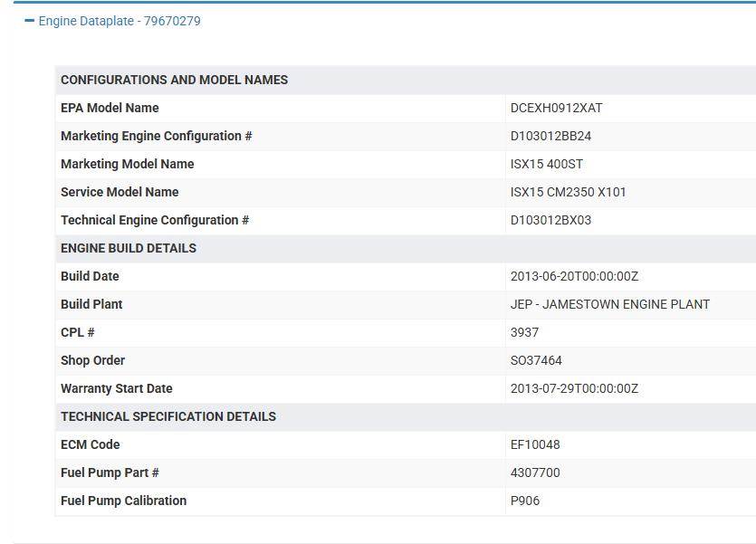This screenshot has width=756, height=544.
Task: Click the Build Plant row label
Action: tap(91, 304)
